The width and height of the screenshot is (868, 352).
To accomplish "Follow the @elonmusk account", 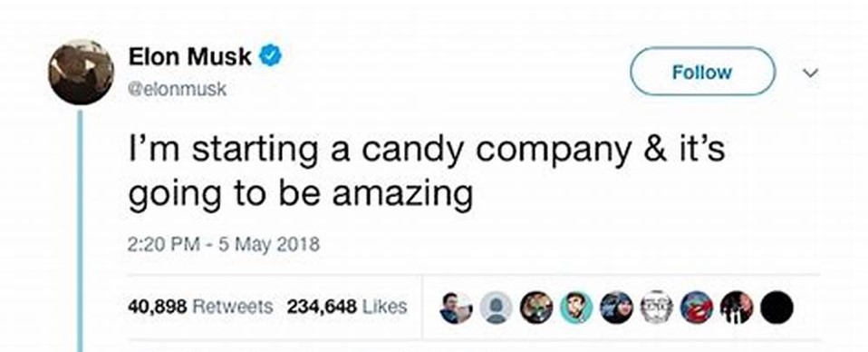I will pyautogui.click(x=702, y=72).
